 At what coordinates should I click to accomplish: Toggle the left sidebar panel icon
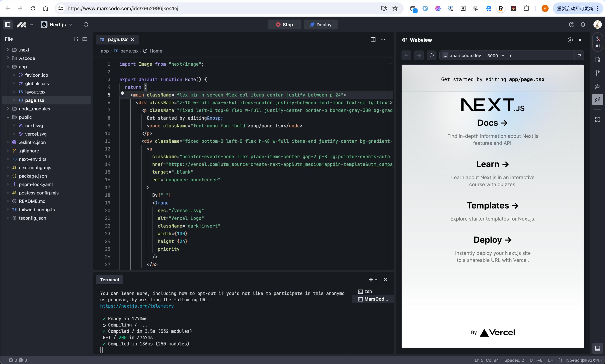coord(8,25)
